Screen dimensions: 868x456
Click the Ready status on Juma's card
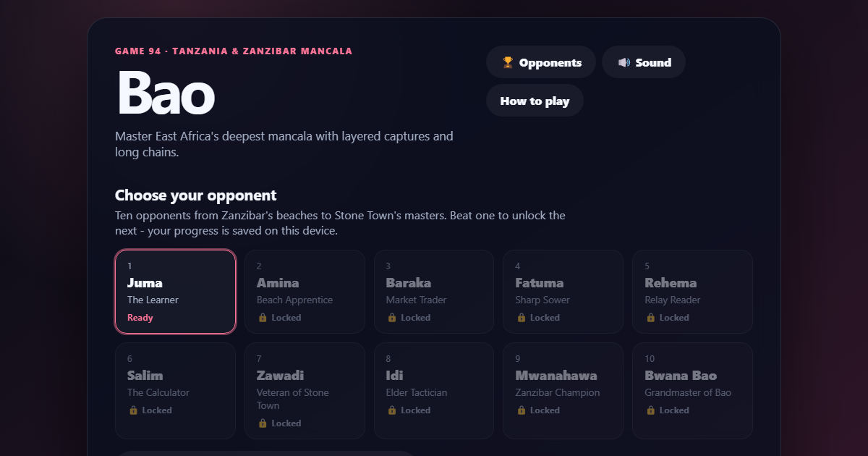[x=140, y=317]
